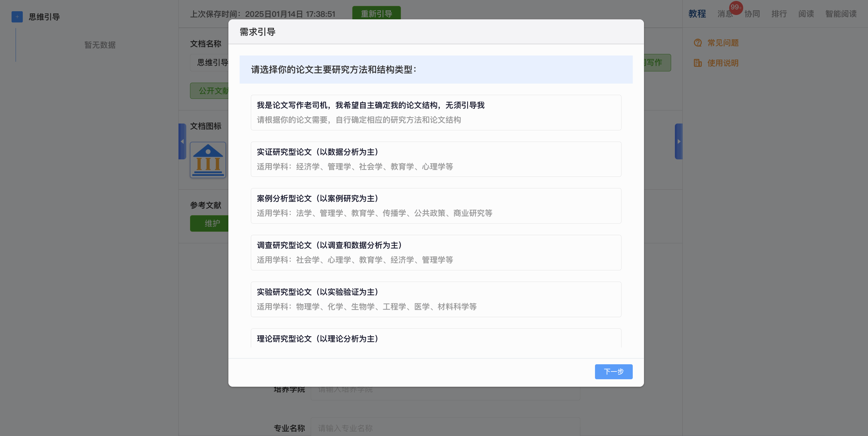Image resolution: width=868 pixels, height=436 pixels.
Task: Select the bank building document icon
Action: coord(207,160)
